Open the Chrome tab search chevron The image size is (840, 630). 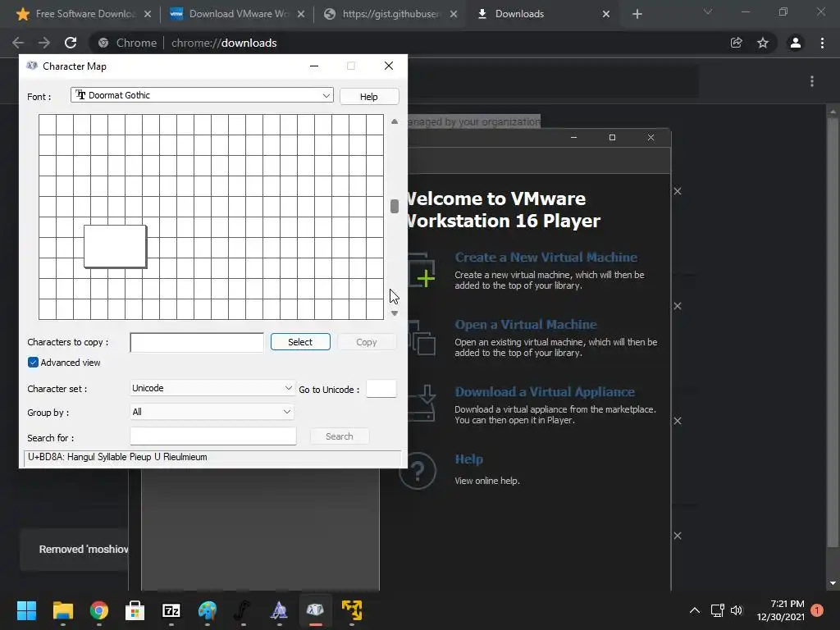click(708, 11)
